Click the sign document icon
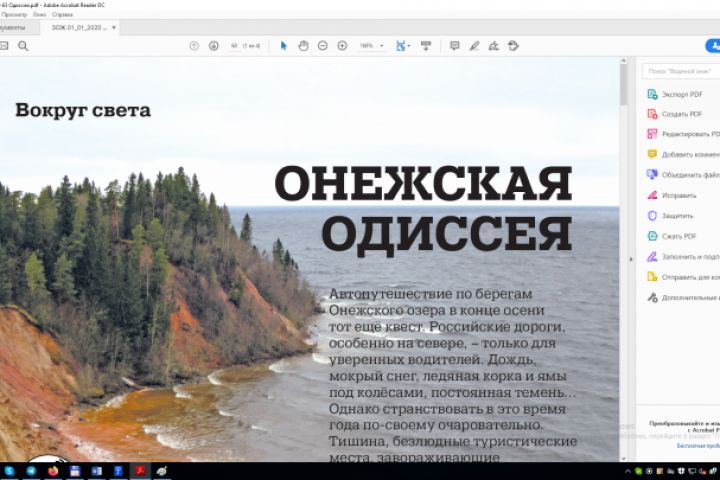This screenshot has height=480, width=720. (494, 46)
